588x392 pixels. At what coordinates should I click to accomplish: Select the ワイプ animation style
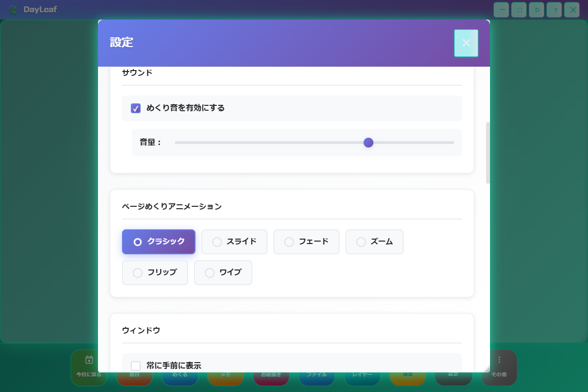click(223, 273)
